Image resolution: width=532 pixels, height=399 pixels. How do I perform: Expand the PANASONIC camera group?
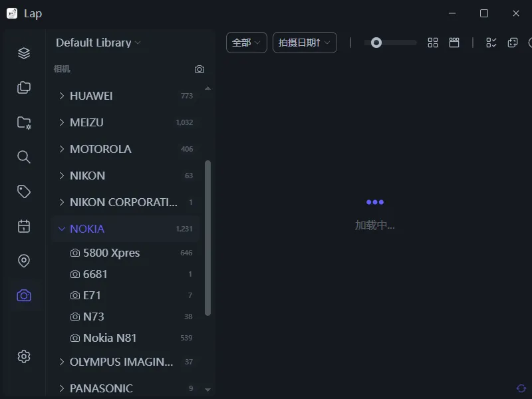(x=61, y=388)
